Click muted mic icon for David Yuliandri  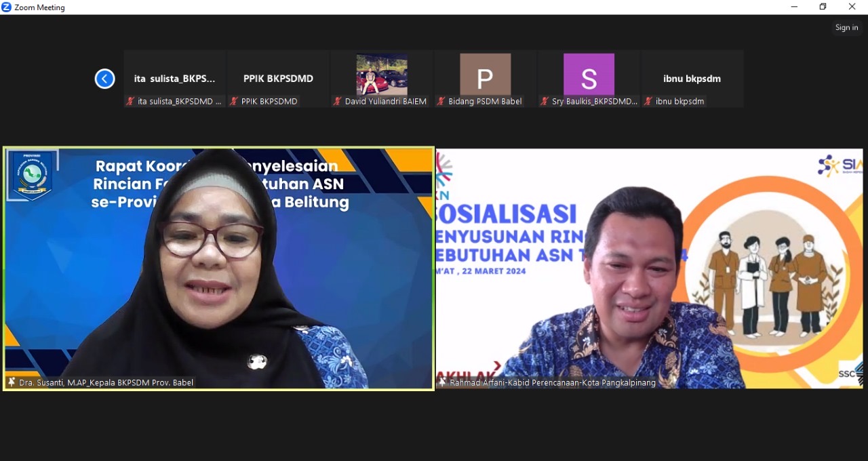(338, 102)
